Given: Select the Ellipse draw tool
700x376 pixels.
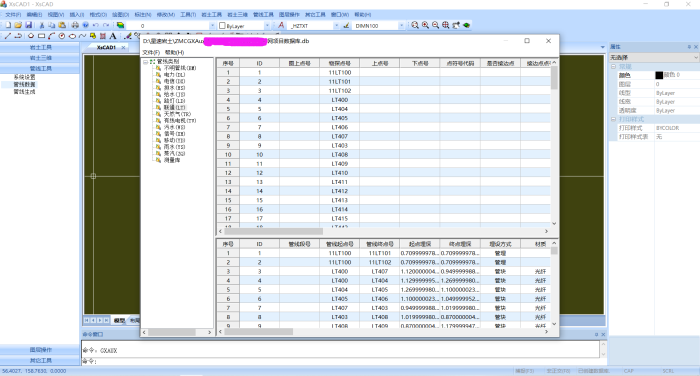Looking at the screenshot, I should pos(72,36).
